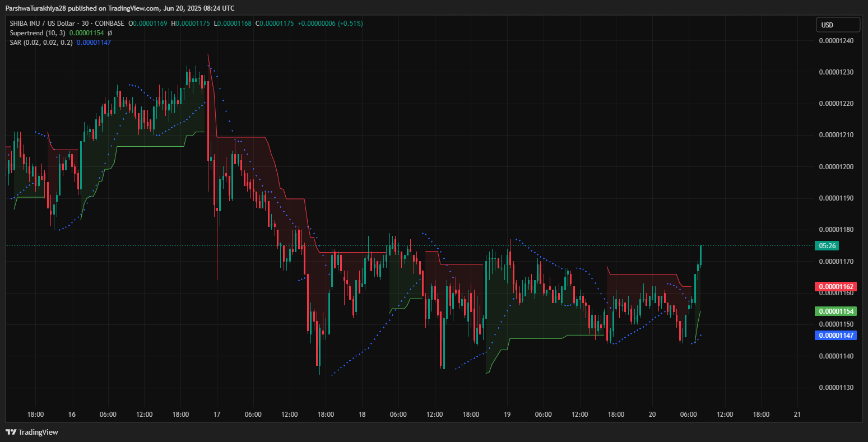The image size is (868, 442).
Task: Click the TradingView logo in the bottom corner
Action: (x=32, y=432)
